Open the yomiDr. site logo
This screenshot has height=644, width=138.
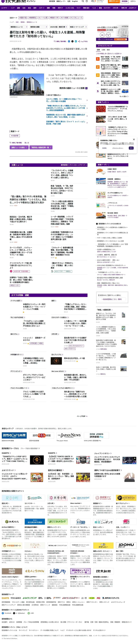[x=35, y=498]
